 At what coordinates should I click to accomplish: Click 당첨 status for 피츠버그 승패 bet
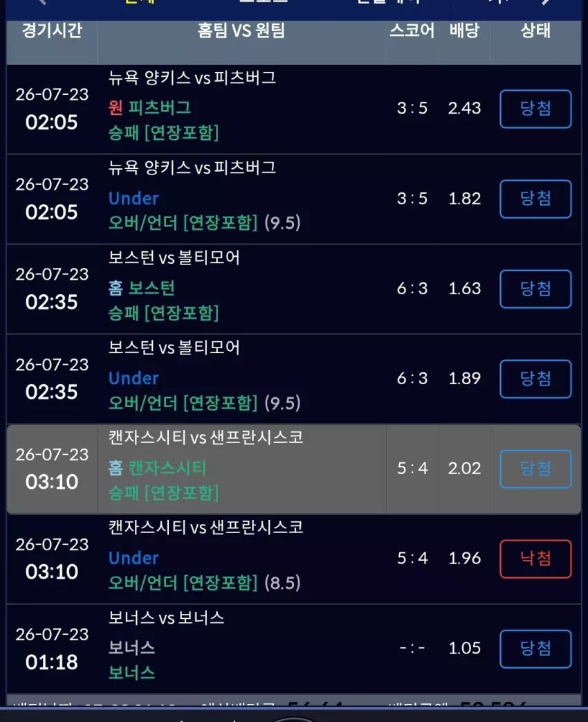(535, 109)
